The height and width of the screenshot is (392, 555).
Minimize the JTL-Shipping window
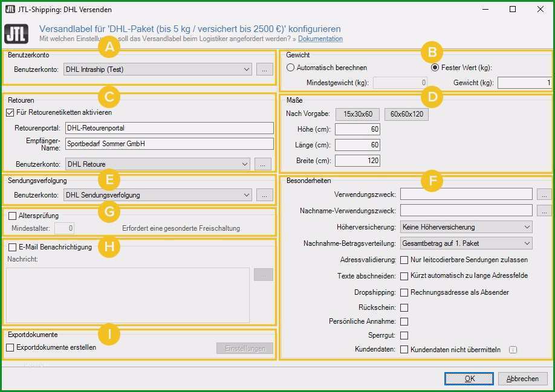(x=485, y=9)
